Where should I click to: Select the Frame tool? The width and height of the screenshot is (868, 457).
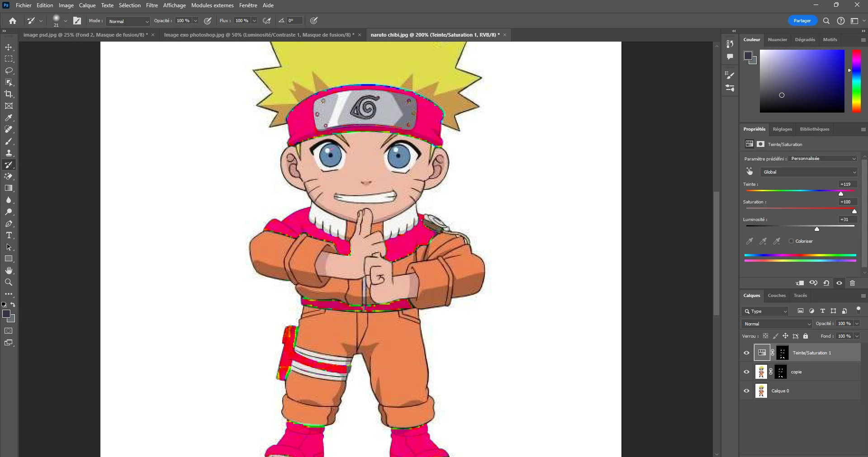[9, 106]
